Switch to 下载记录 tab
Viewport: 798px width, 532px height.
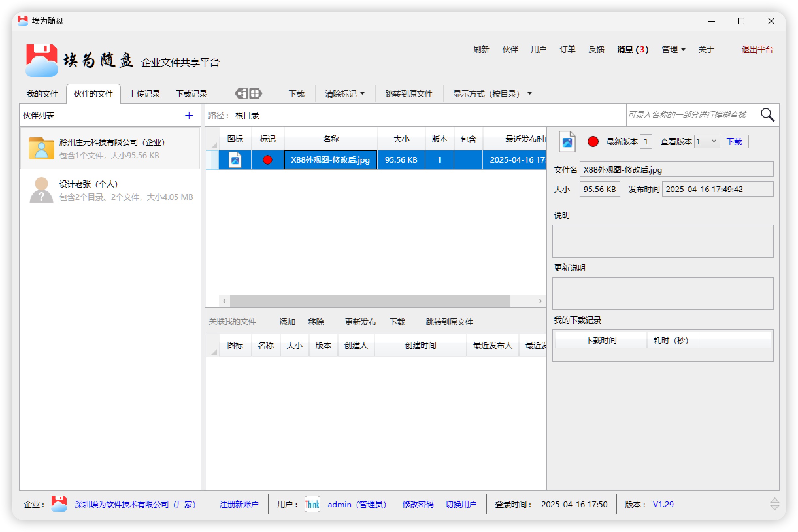[x=191, y=94]
